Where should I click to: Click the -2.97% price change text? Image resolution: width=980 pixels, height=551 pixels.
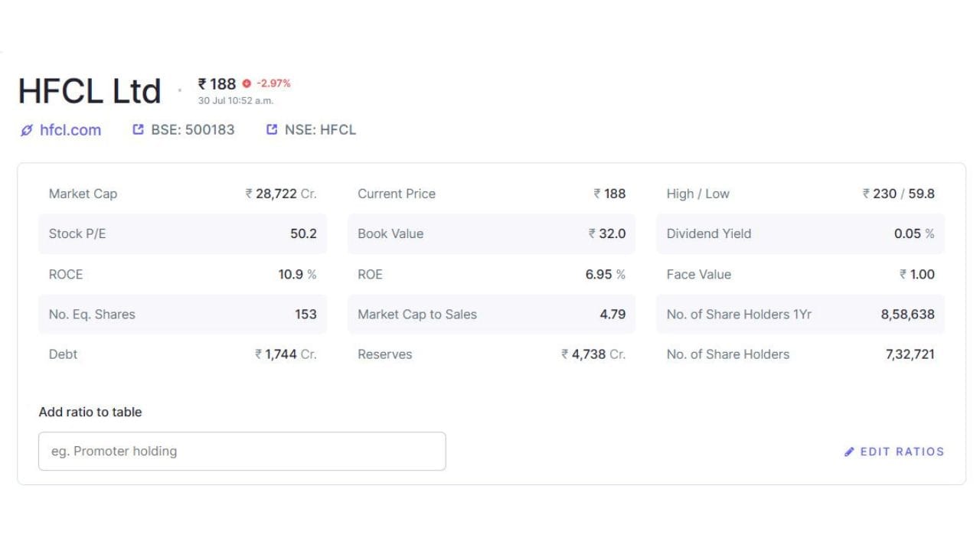[273, 83]
